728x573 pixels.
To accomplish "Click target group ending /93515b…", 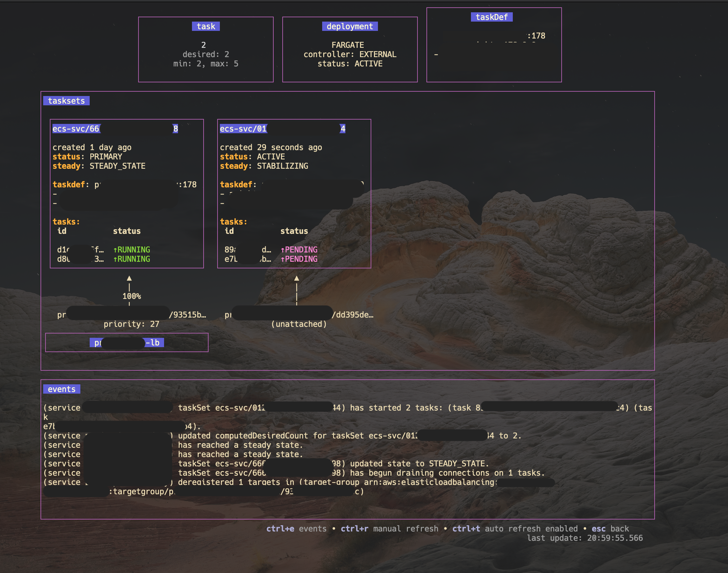I will point(187,315).
